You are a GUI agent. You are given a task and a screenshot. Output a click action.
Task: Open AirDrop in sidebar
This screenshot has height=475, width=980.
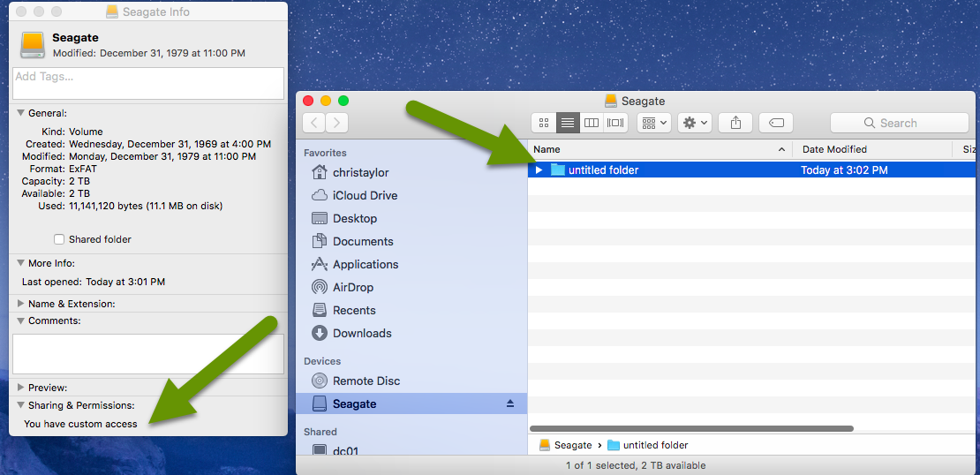[x=352, y=288]
